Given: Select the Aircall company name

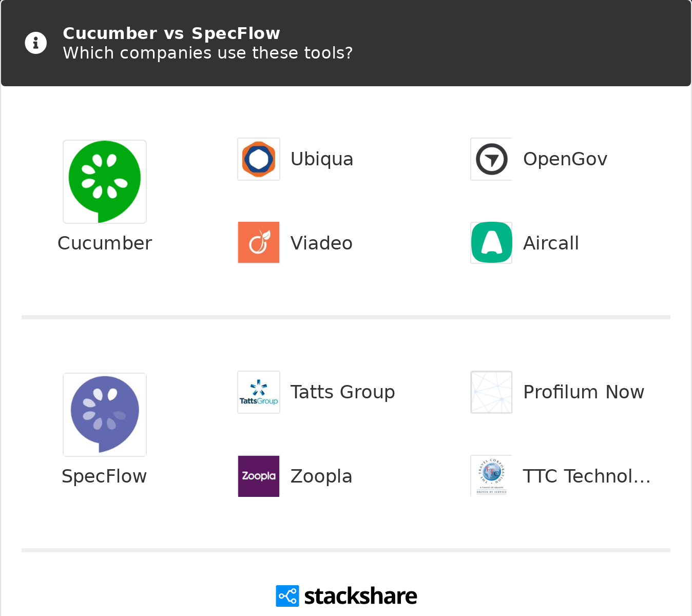Looking at the screenshot, I should coord(551,243).
